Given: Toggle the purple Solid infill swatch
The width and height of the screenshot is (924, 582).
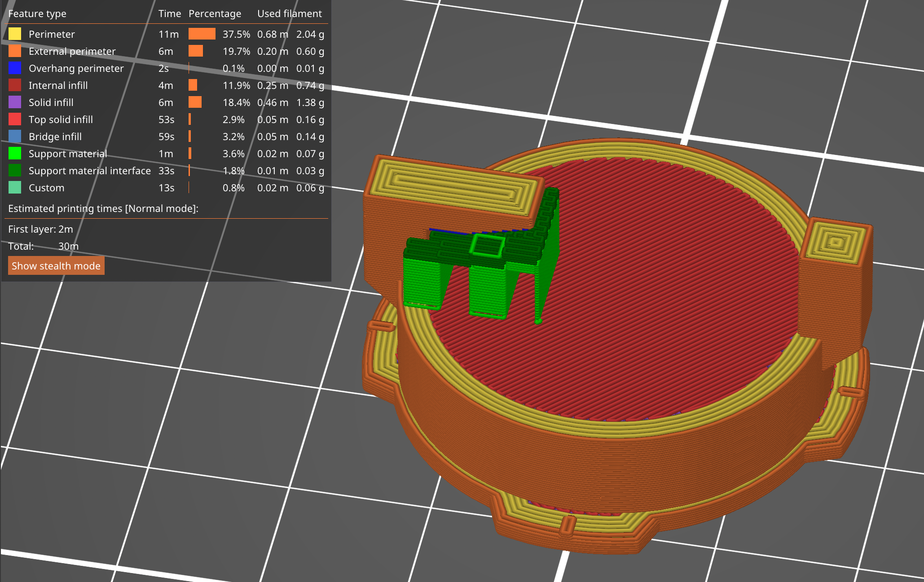Looking at the screenshot, I should (x=15, y=102).
